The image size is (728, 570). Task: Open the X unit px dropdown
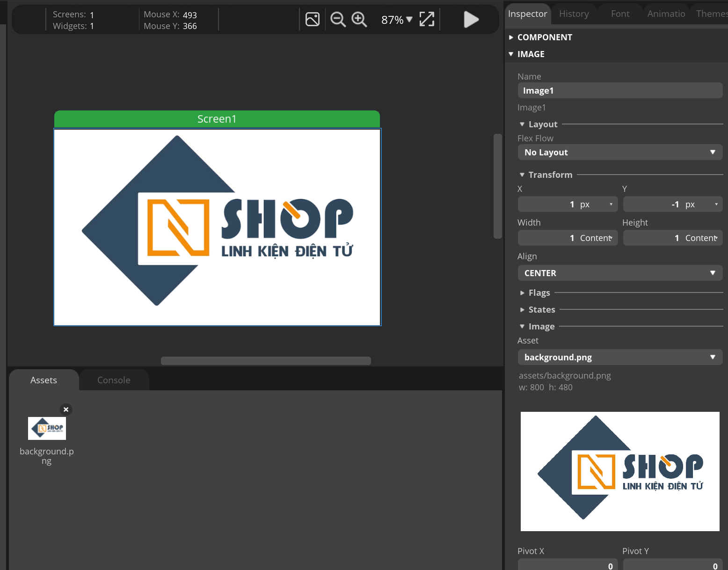point(597,204)
